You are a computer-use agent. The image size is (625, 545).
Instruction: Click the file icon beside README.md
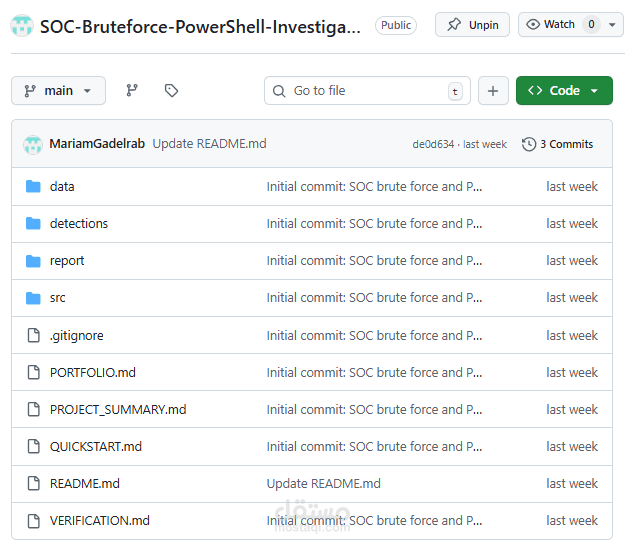pos(33,484)
